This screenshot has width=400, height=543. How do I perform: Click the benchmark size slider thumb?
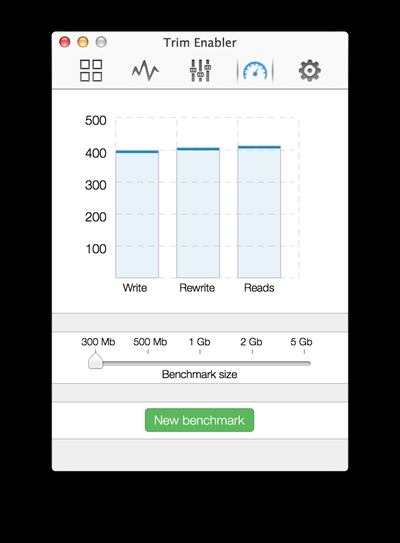point(95,360)
